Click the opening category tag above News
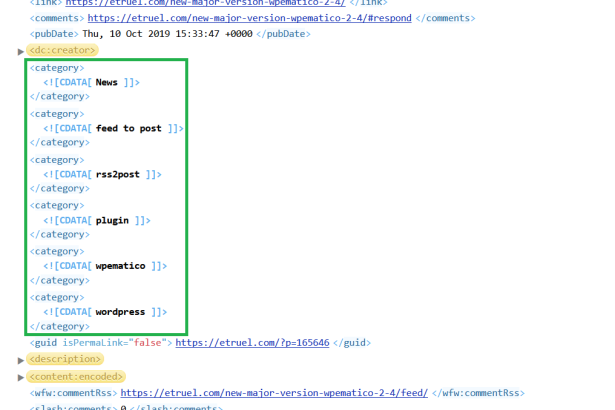 [x=57, y=68]
